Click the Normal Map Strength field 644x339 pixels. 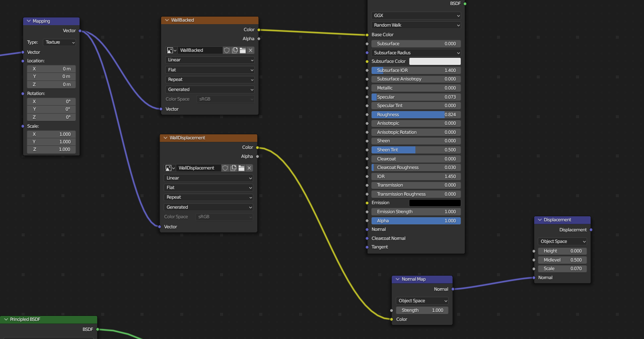click(422, 310)
